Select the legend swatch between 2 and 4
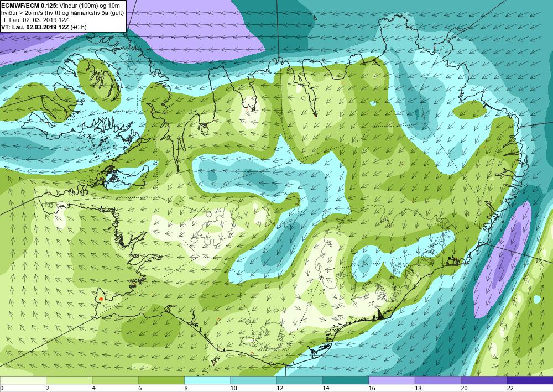 [x=69, y=380]
